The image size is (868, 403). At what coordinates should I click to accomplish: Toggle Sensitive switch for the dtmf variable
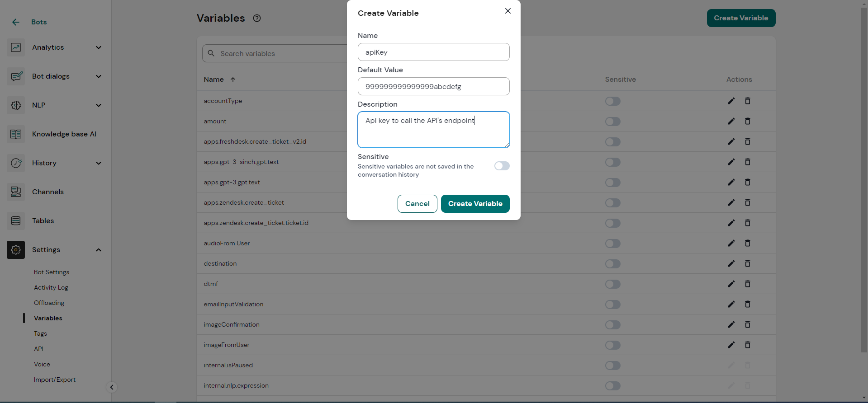pyautogui.click(x=612, y=284)
